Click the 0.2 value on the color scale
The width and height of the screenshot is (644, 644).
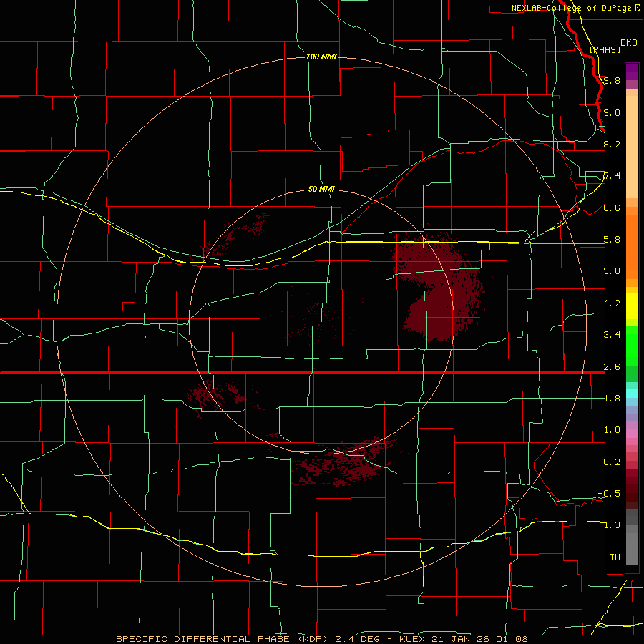tap(612, 462)
